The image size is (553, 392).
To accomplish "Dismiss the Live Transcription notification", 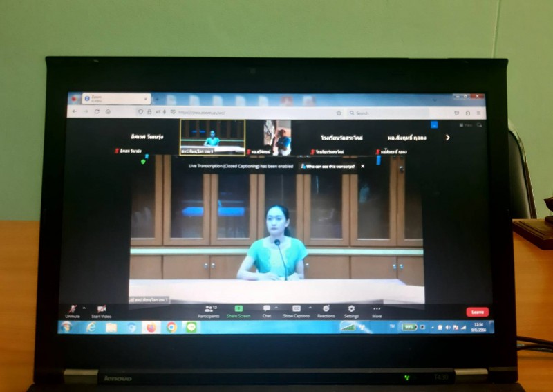I will click(x=362, y=166).
